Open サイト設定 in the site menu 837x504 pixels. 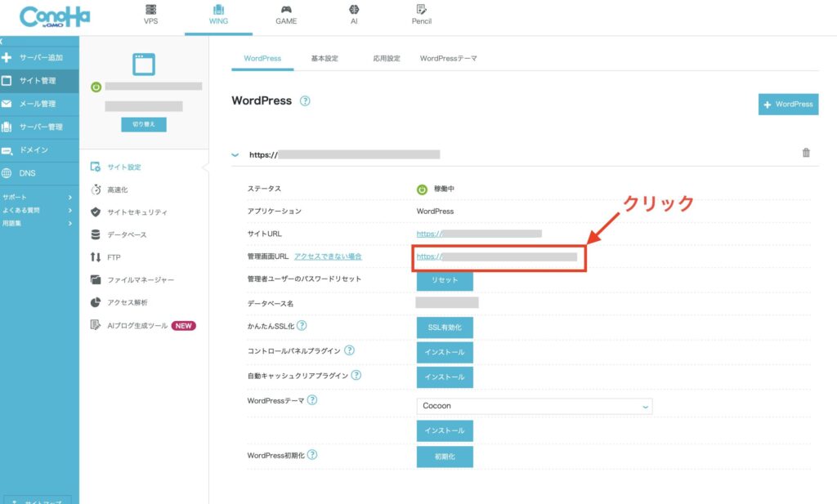pos(124,167)
